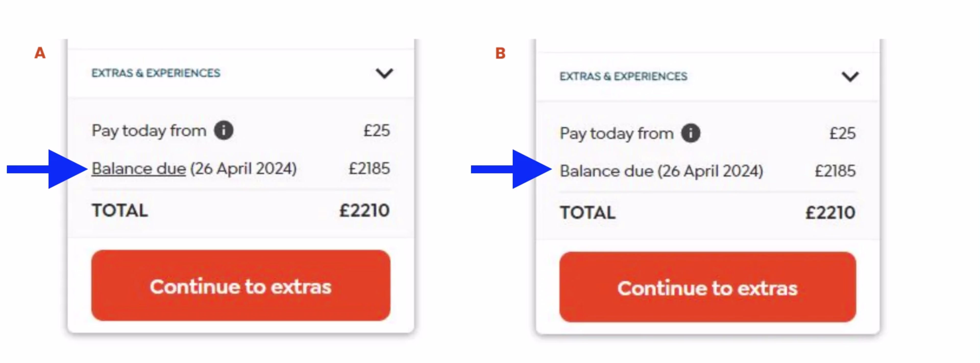
Task: Click Continue to extras button in panel A
Action: pyautogui.click(x=241, y=285)
